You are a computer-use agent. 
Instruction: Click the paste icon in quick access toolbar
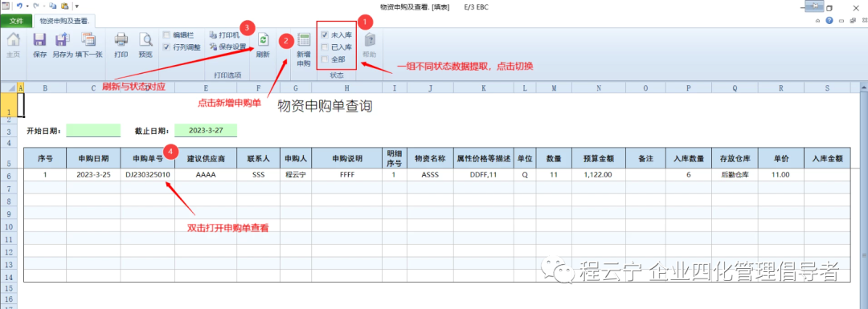click(65, 6)
